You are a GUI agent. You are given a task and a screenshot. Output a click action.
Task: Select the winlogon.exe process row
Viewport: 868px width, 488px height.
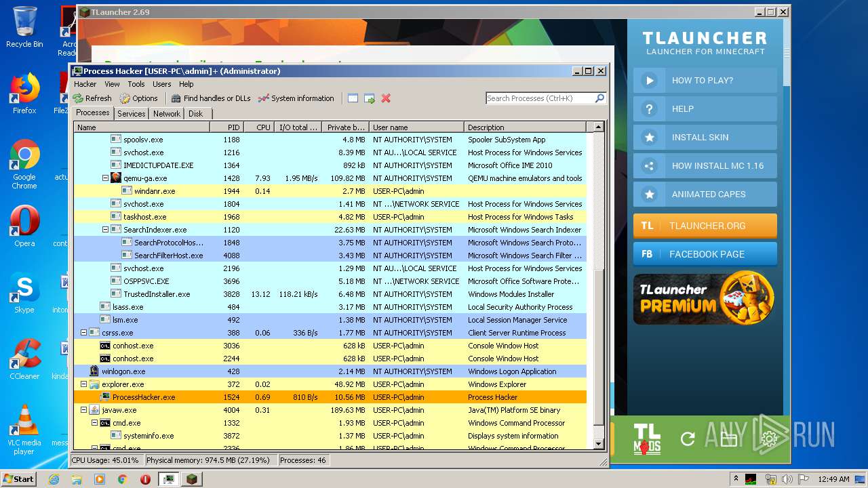coord(330,371)
